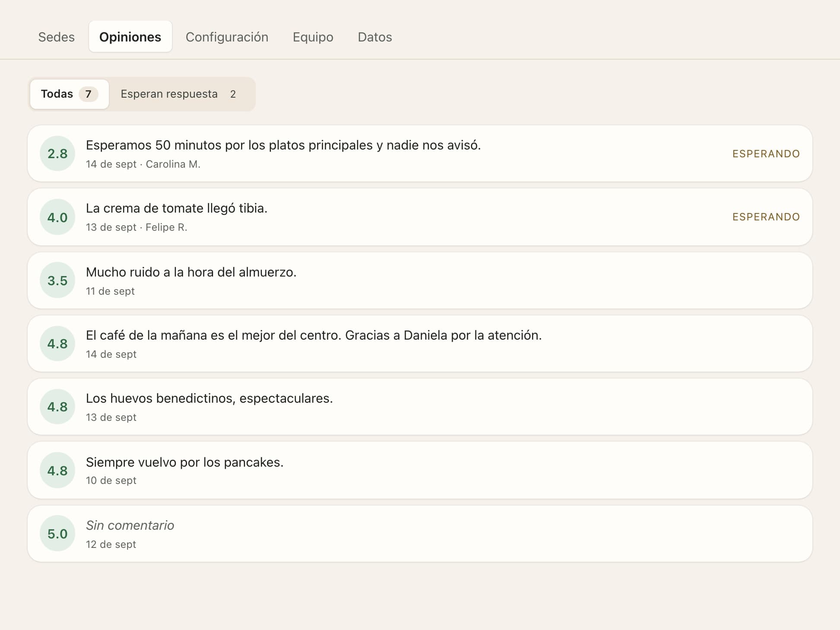This screenshot has width=840, height=630.
Task: Open the Configuración tab
Action: click(227, 37)
